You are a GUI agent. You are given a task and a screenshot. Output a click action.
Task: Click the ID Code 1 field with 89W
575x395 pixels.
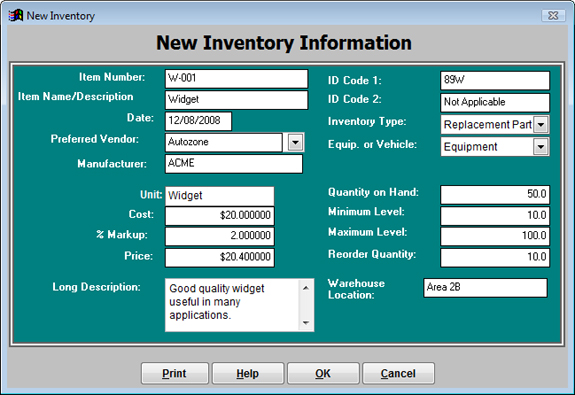coord(495,80)
